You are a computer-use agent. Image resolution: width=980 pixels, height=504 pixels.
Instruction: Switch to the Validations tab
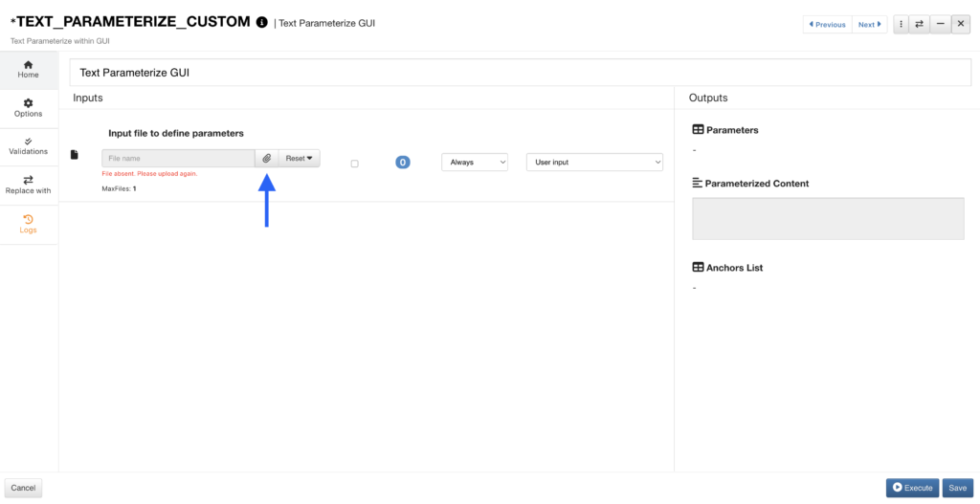[29, 146]
